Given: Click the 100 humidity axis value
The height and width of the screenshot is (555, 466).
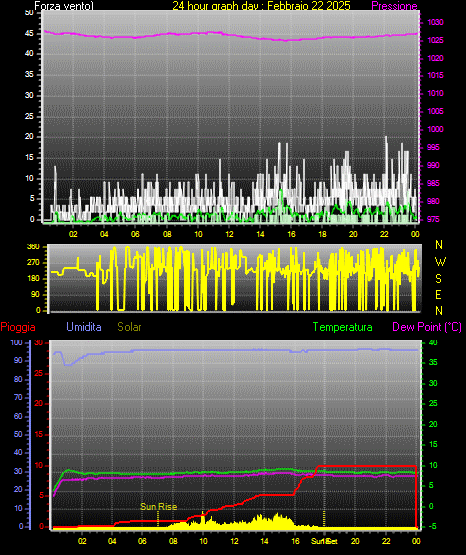Looking at the screenshot, I should click(16, 343).
